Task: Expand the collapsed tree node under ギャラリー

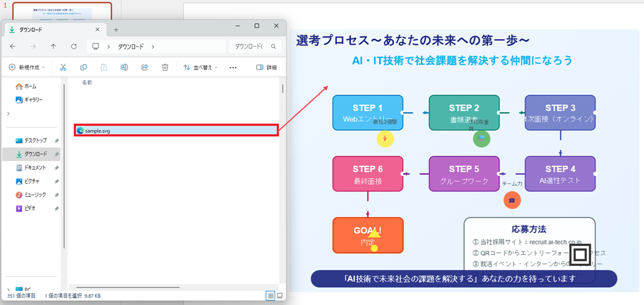Action: point(8,114)
